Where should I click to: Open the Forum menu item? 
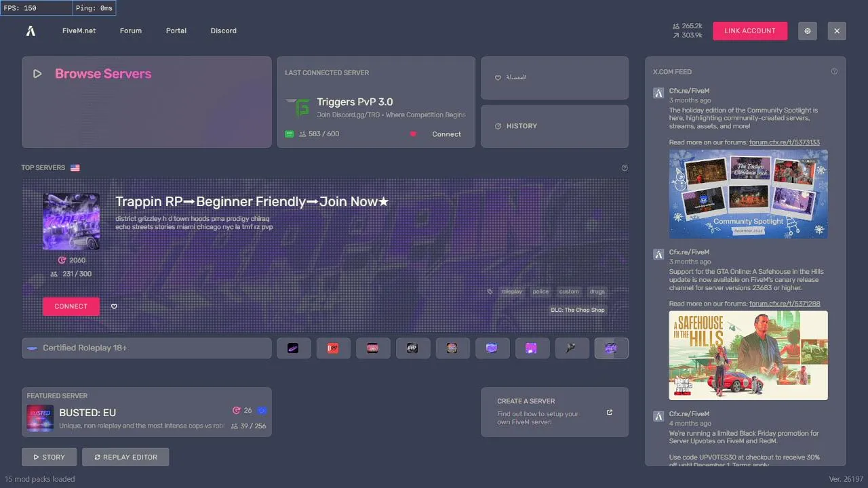(131, 30)
